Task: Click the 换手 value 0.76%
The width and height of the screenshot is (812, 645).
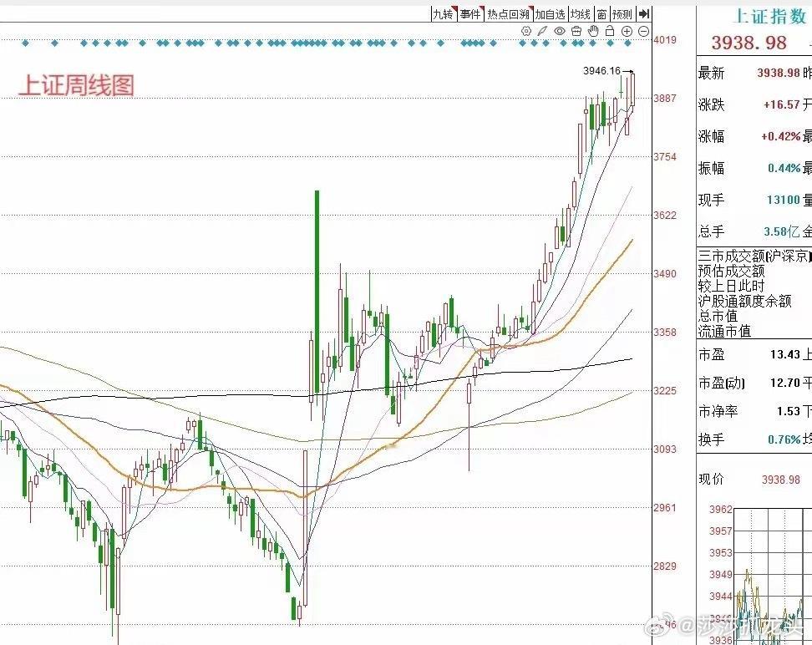Action: coord(784,439)
